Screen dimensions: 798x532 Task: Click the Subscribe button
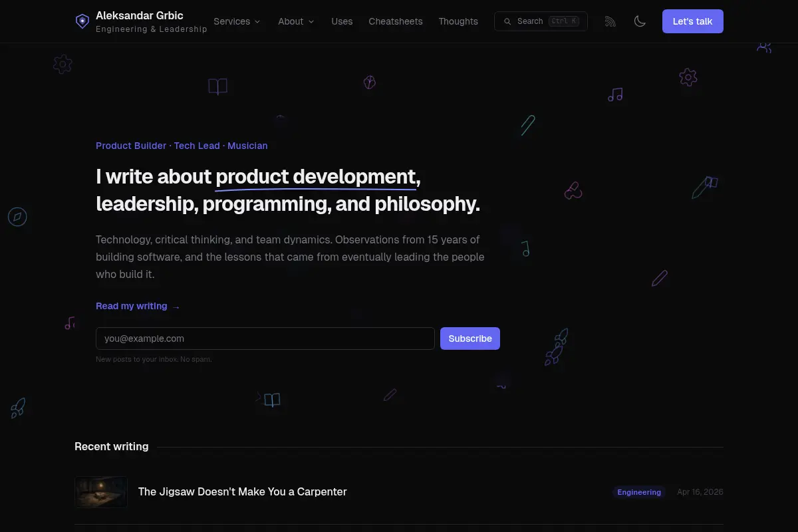(x=470, y=338)
